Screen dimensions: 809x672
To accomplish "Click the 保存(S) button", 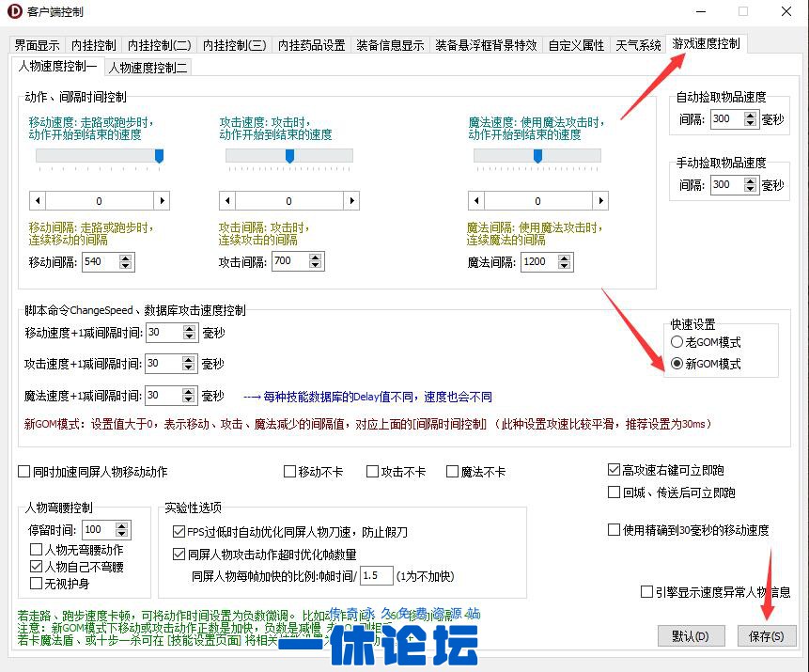I will pos(766,636).
